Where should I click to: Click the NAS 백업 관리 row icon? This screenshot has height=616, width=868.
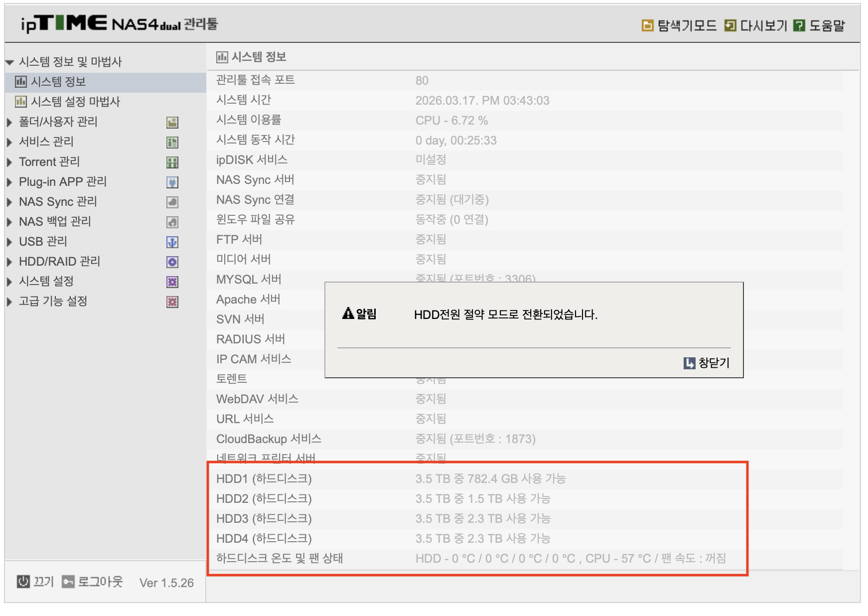172,222
